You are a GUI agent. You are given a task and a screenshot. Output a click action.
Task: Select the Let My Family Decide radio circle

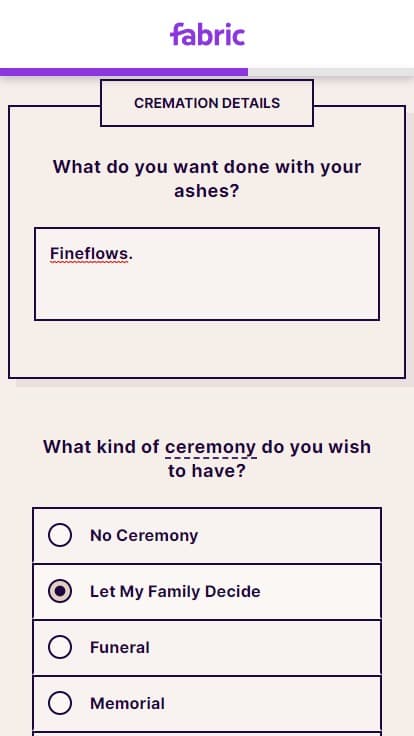coord(60,591)
